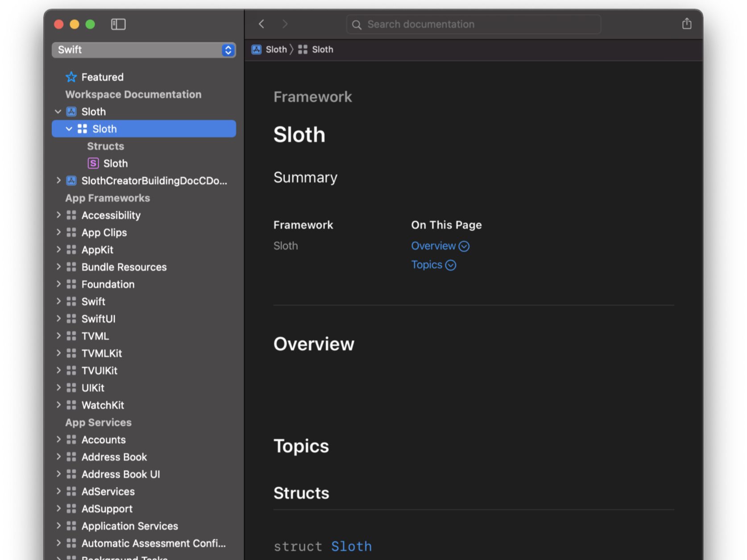Toggle the sidebar visibility icon
Screen dimensions: 747x560
point(118,24)
